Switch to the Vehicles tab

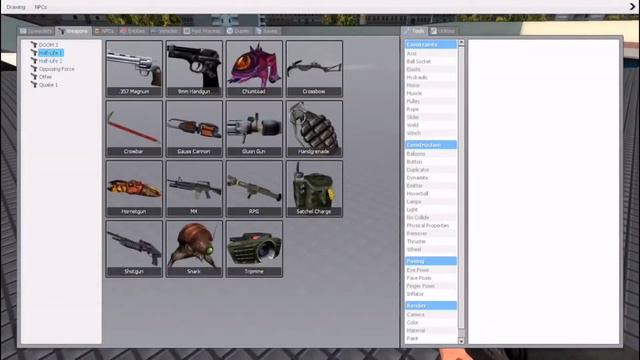(x=164, y=31)
